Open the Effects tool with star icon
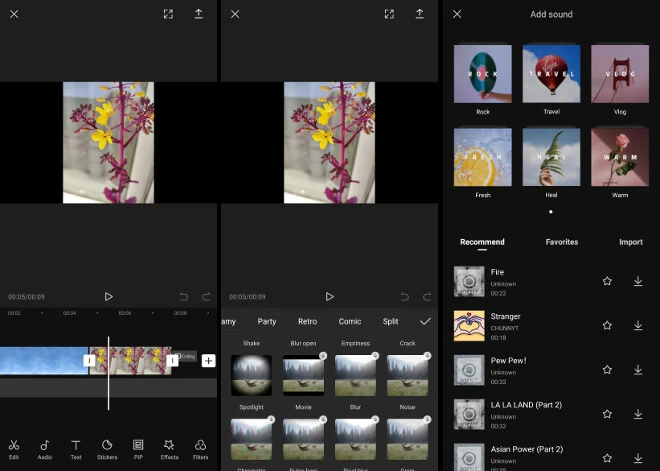The image size is (660, 471). click(169, 449)
